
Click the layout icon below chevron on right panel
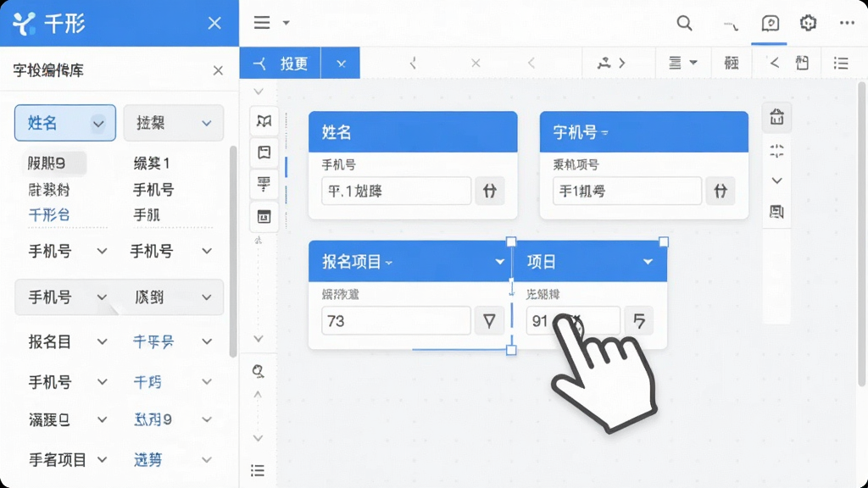(x=776, y=211)
